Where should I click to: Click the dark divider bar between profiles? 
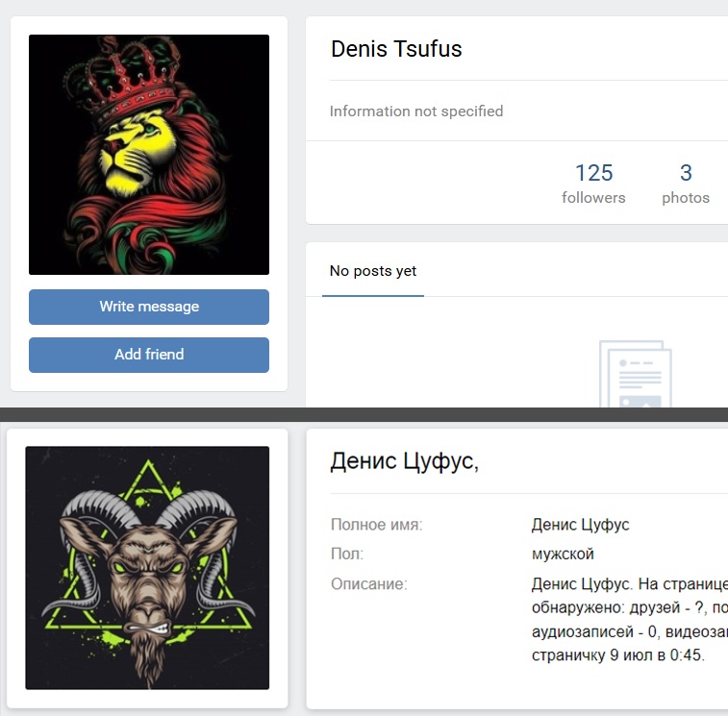364,414
